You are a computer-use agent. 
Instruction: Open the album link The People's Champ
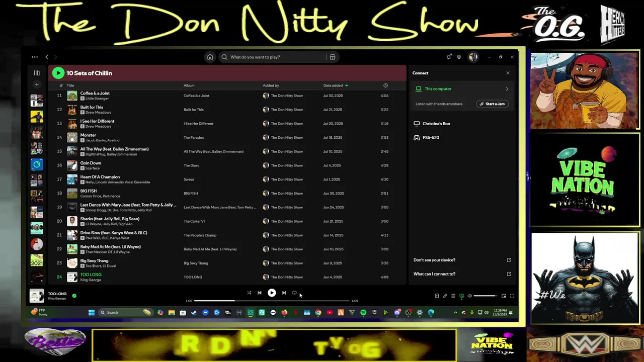click(x=200, y=235)
